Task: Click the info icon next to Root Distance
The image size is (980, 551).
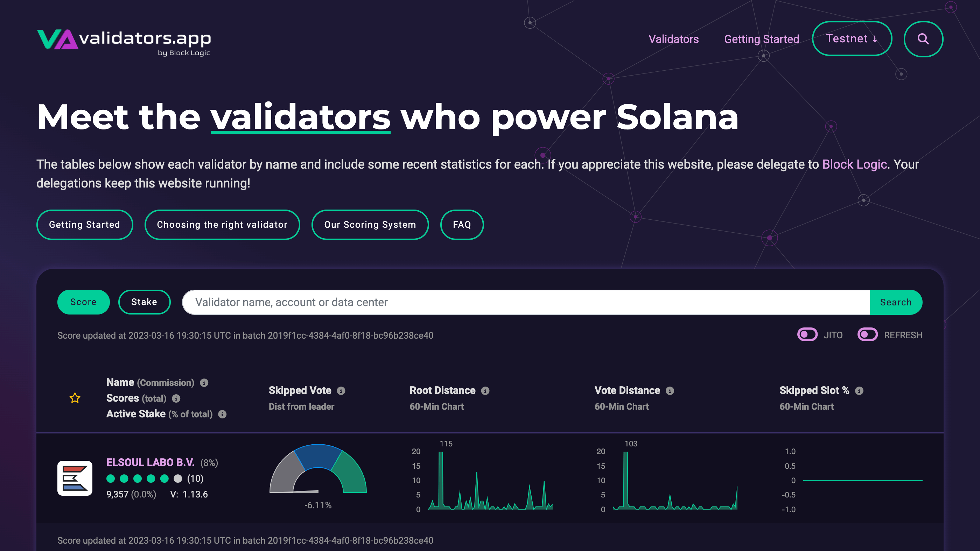Action: tap(485, 391)
